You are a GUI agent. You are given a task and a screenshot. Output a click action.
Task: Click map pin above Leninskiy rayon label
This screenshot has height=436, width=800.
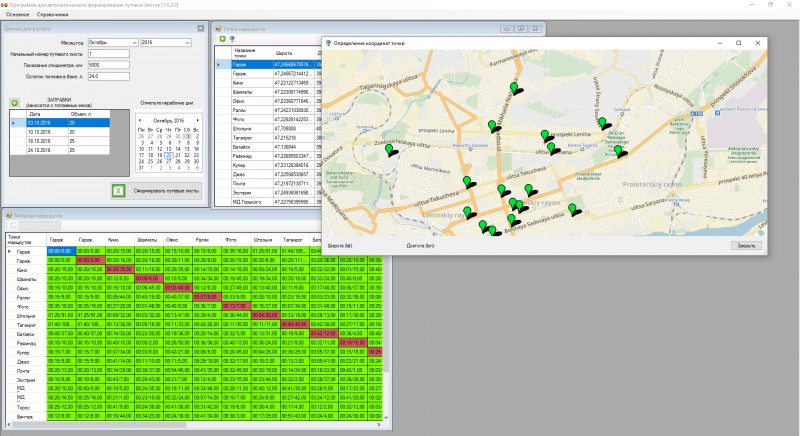pos(468,212)
